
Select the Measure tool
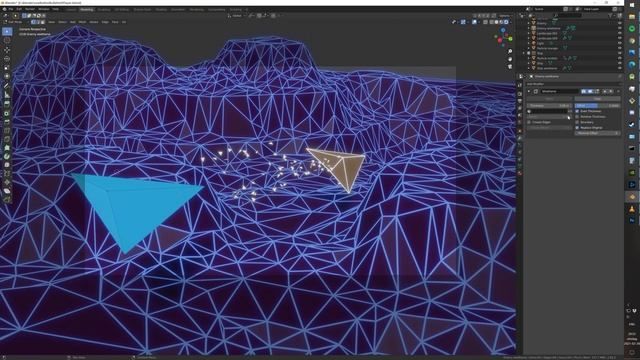pyautogui.click(x=7, y=95)
